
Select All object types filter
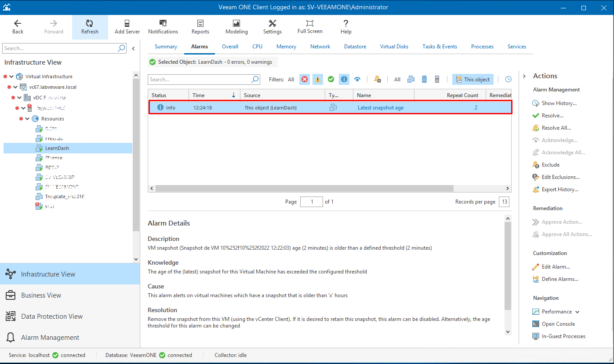click(397, 80)
